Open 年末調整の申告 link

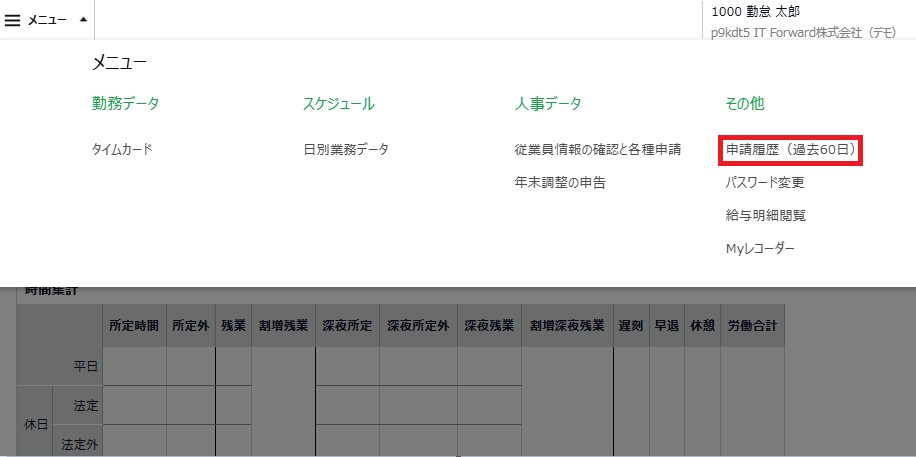[x=559, y=182]
